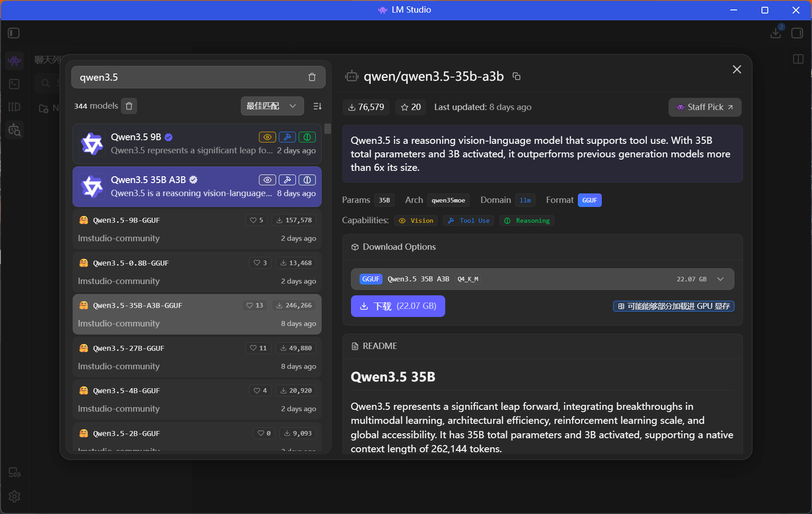Select Qwen3.5-0.8B-GGUF model

(x=197, y=272)
